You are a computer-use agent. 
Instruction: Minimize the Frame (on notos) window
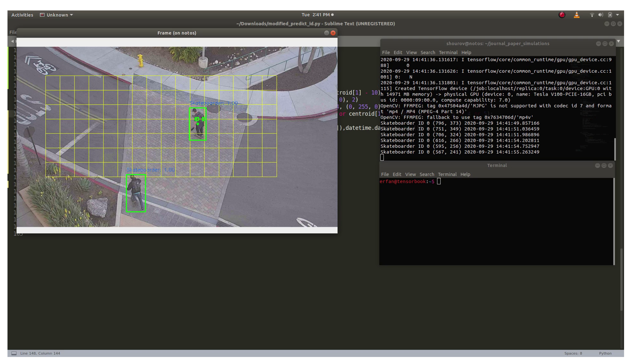[326, 33]
